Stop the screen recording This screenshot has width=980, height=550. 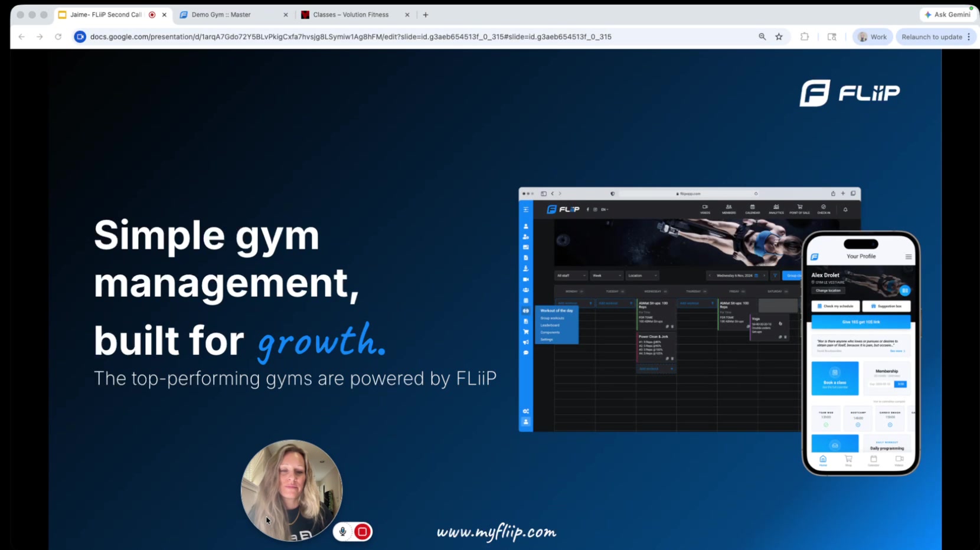(362, 532)
